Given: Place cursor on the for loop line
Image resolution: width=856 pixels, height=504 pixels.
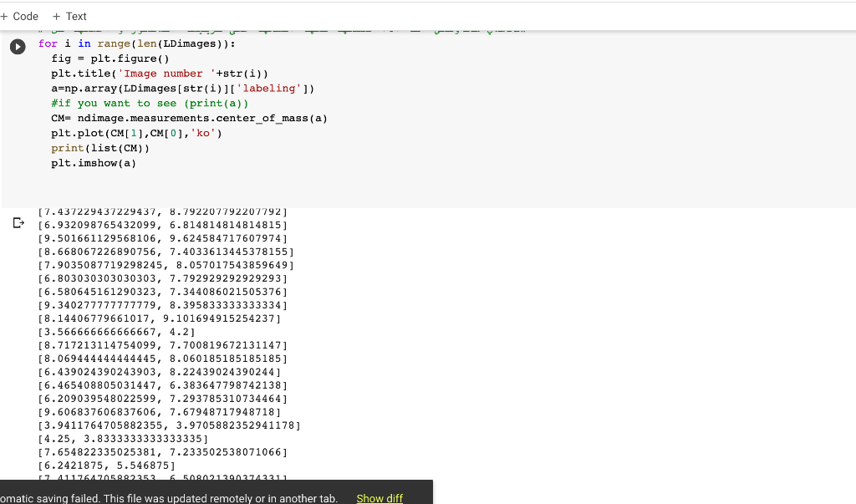Looking at the screenshot, I should (x=134, y=43).
